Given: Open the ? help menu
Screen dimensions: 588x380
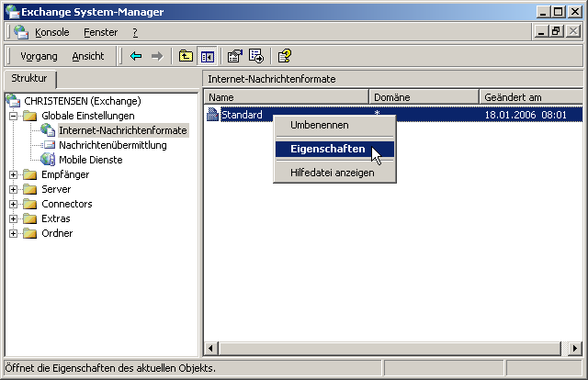Looking at the screenshot, I should (x=135, y=33).
